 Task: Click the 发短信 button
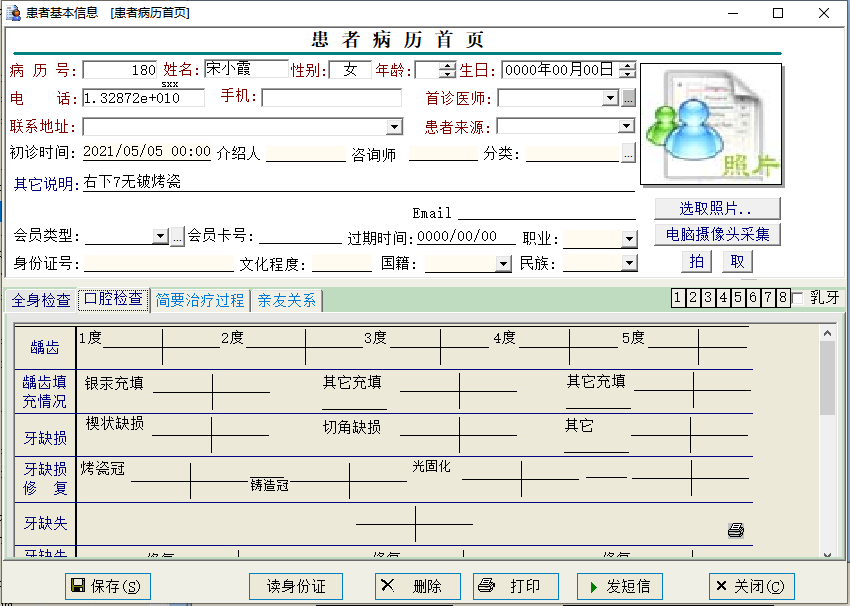(x=620, y=586)
